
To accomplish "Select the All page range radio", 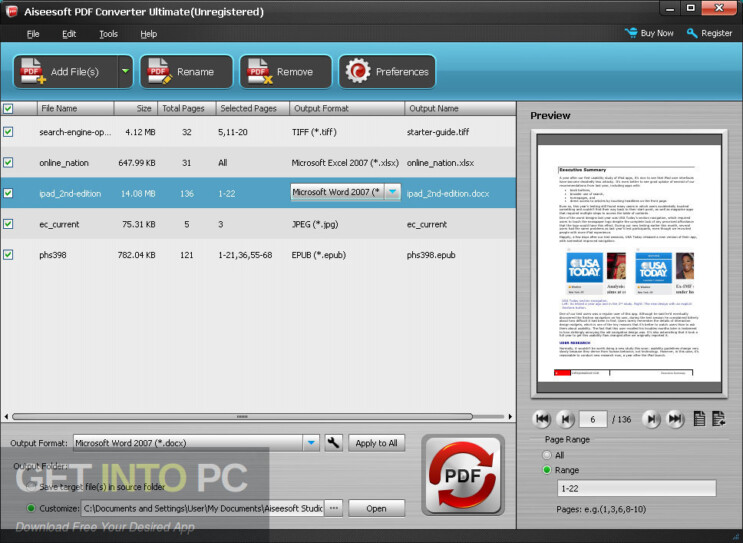I will 547,455.
